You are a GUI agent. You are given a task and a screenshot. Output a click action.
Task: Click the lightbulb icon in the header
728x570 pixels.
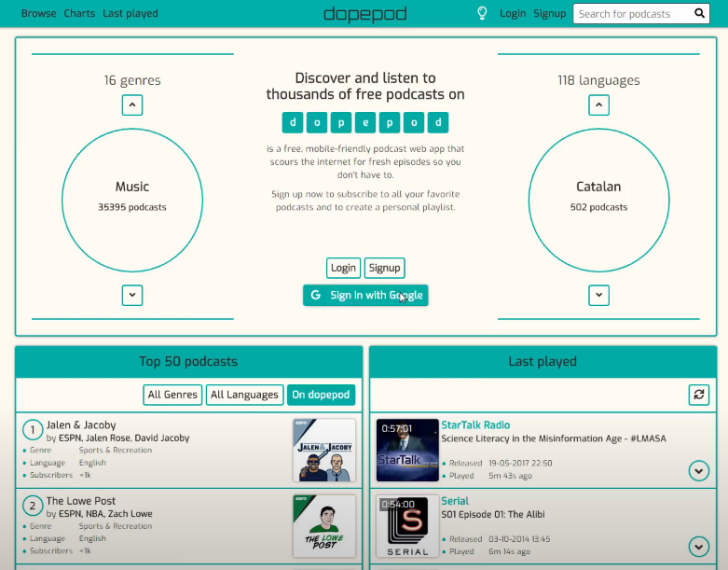point(483,13)
